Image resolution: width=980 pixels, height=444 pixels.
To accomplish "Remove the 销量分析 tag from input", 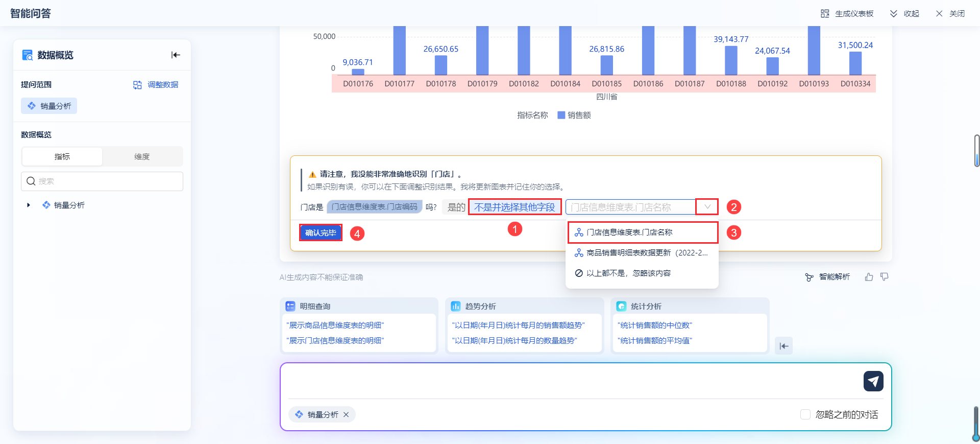I will [x=346, y=415].
